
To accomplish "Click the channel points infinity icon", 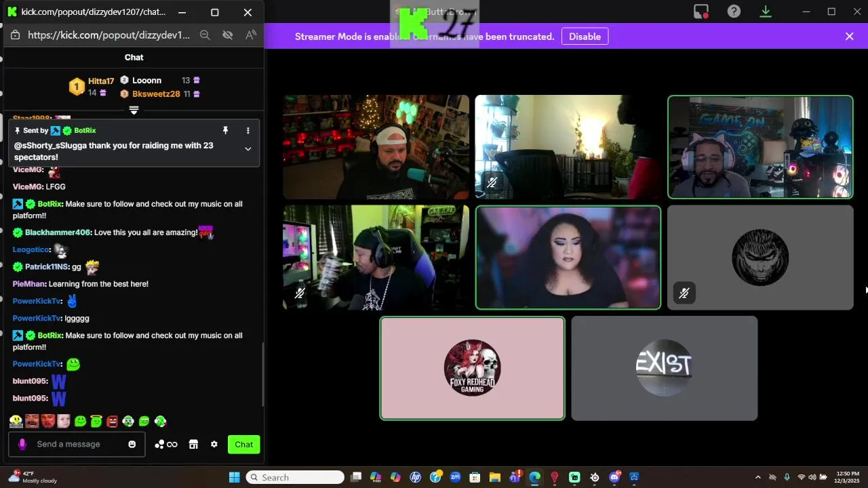I will click(x=166, y=445).
